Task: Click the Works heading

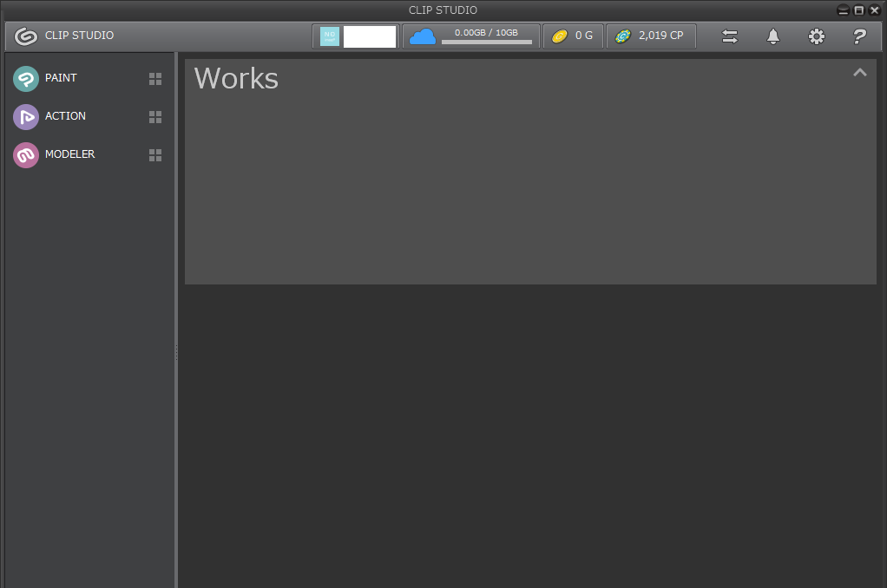Action: [236, 79]
